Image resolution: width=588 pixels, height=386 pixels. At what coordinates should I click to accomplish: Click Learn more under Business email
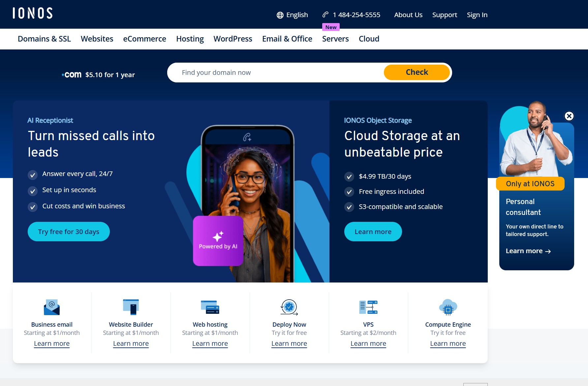tap(52, 343)
